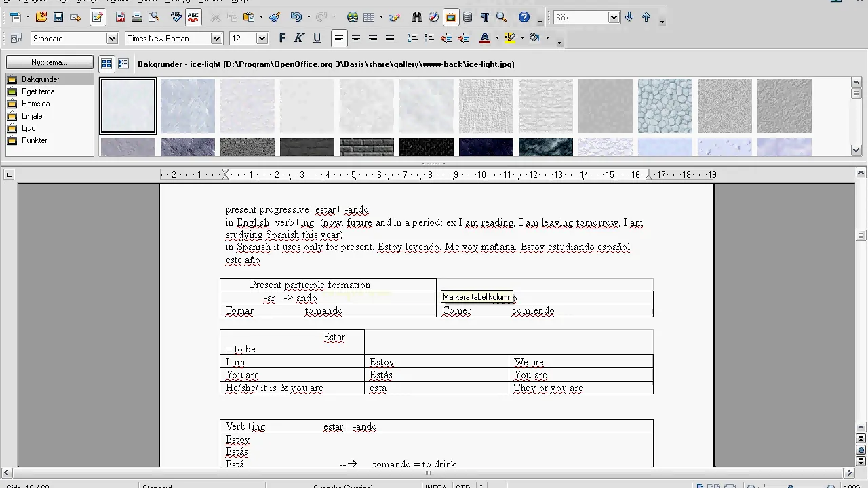Screen dimensions: 868x488
Task: Find previous search result arrow
Action: coord(646,18)
